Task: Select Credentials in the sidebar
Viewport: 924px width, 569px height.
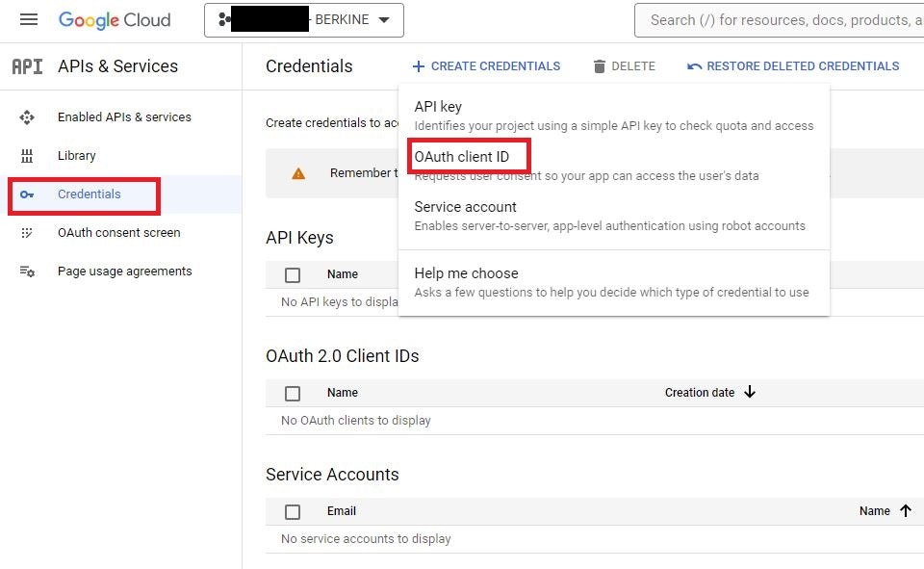Action: point(89,194)
